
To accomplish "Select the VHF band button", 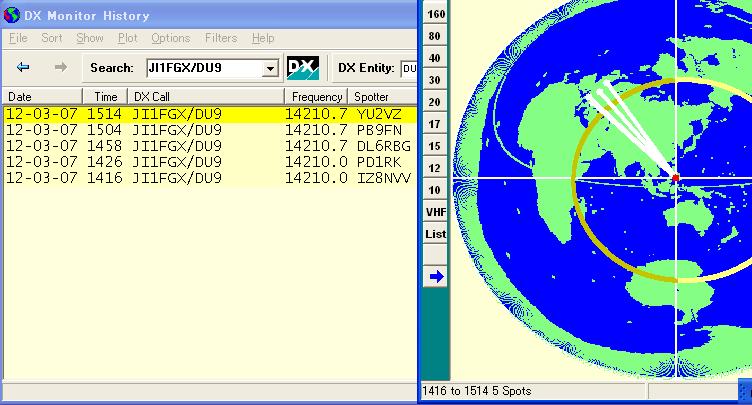I will point(435,212).
